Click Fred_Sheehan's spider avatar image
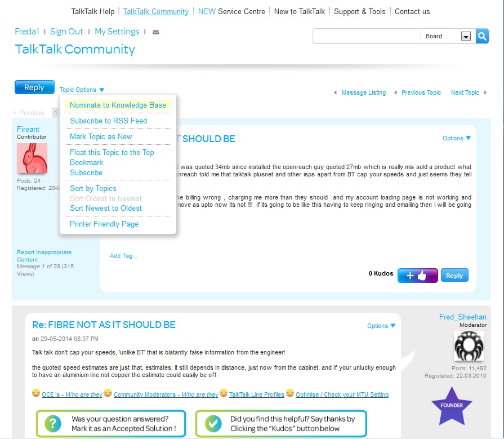The height and width of the screenshot is (439, 504). tap(469, 345)
